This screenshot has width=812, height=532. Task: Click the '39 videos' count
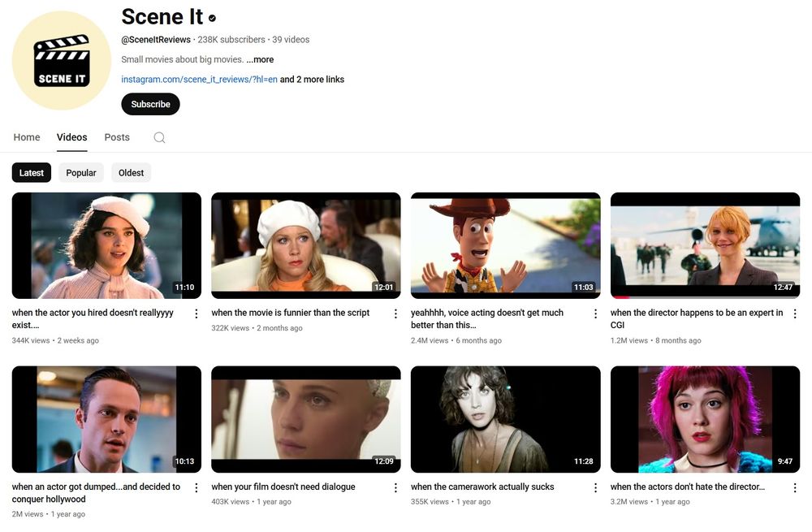291,40
